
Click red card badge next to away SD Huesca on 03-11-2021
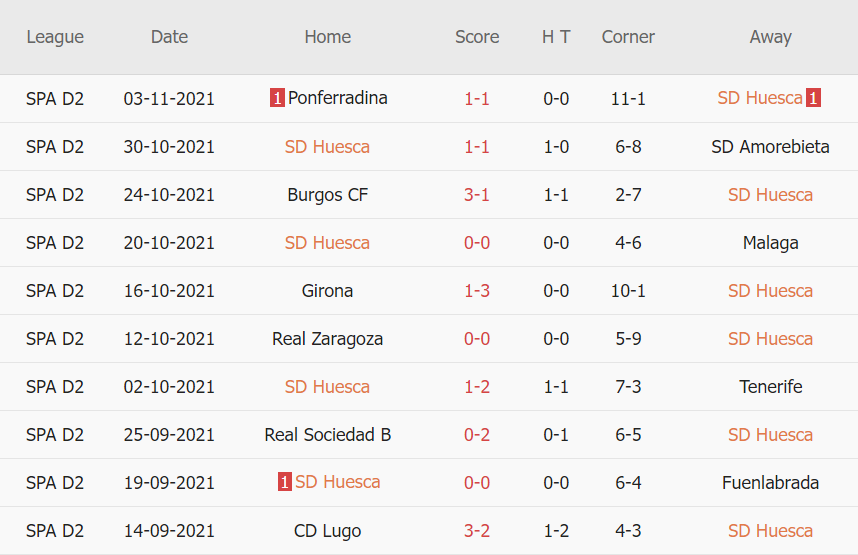[x=814, y=98]
